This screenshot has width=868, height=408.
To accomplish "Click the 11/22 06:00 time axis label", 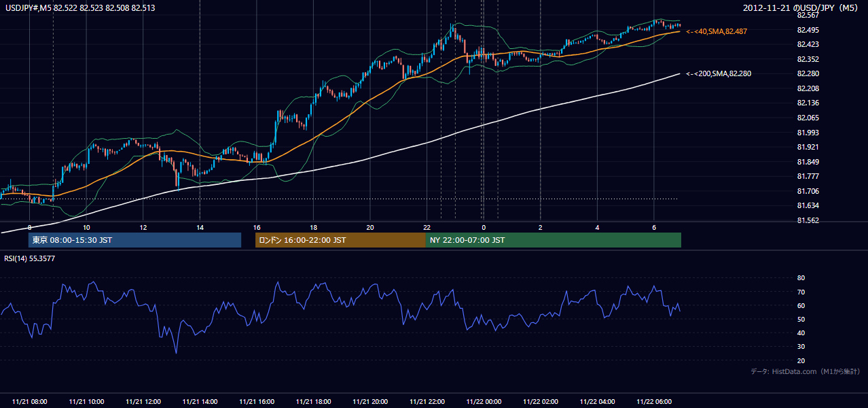I will pos(654,402).
